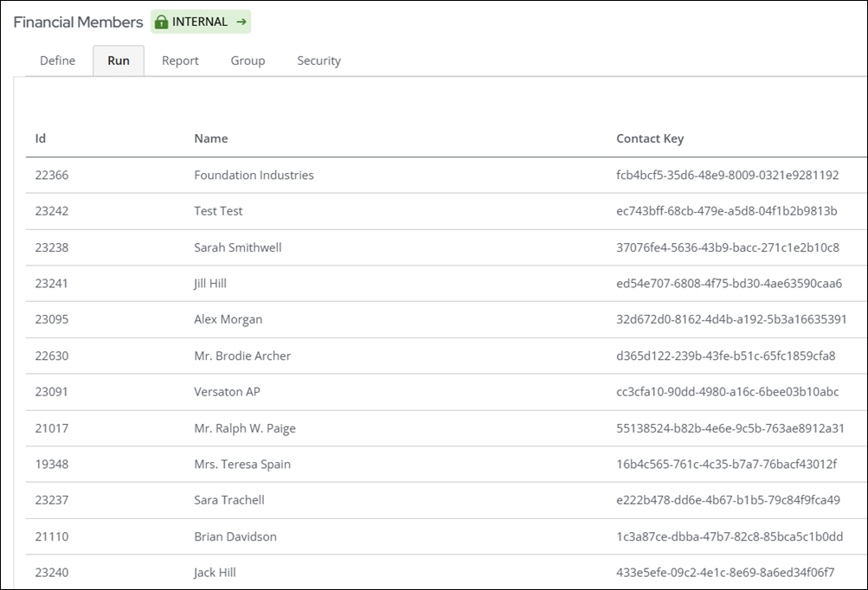The width and height of the screenshot is (868, 590).
Task: Click the green lock icon
Action: pos(161,22)
